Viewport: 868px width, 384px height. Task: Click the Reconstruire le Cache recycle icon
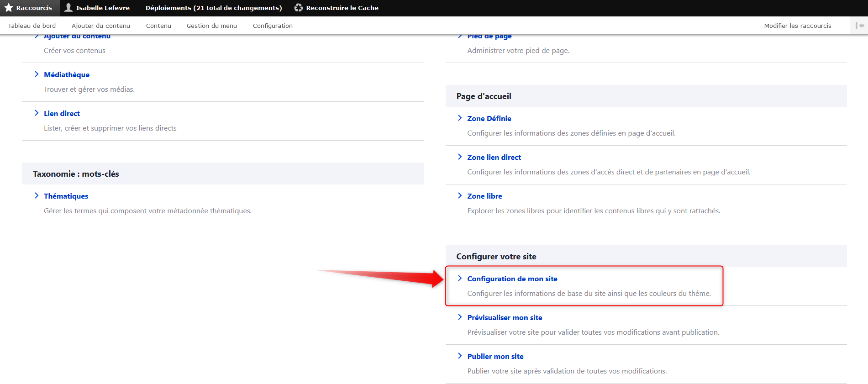click(x=299, y=8)
